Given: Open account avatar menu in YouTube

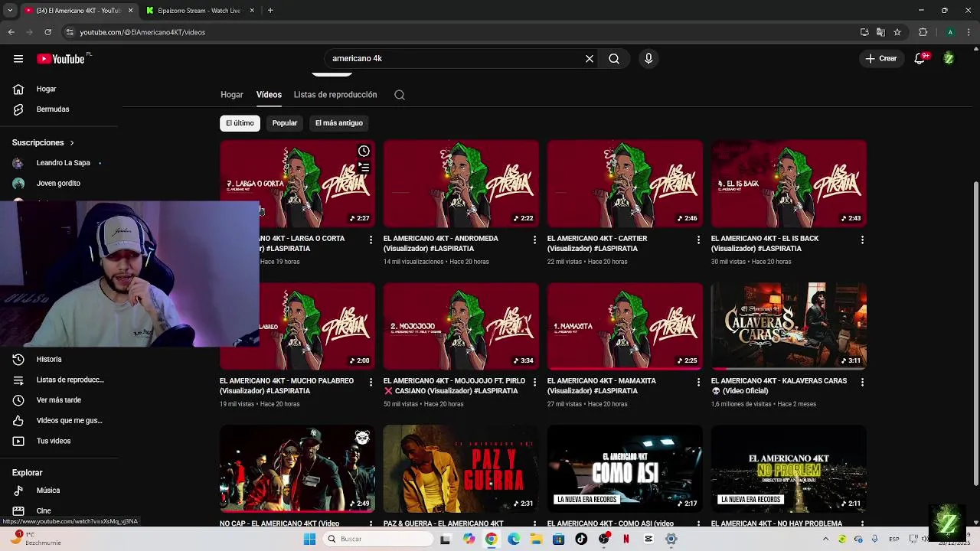Looking at the screenshot, I should 949,58.
